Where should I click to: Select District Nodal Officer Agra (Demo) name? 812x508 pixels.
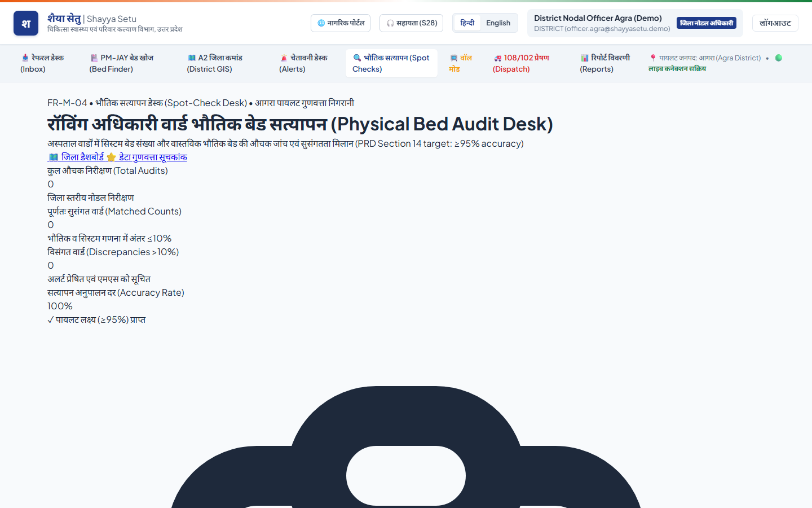[598, 18]
